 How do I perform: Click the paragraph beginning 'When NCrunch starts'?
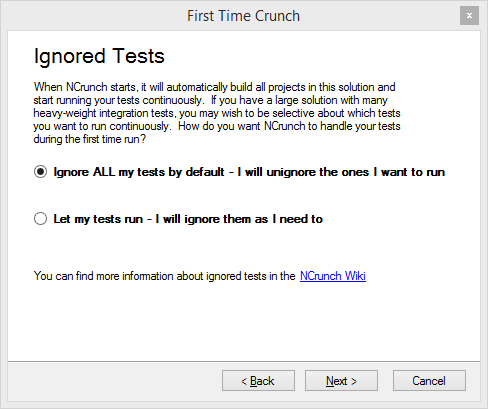(x=217, y=113)
